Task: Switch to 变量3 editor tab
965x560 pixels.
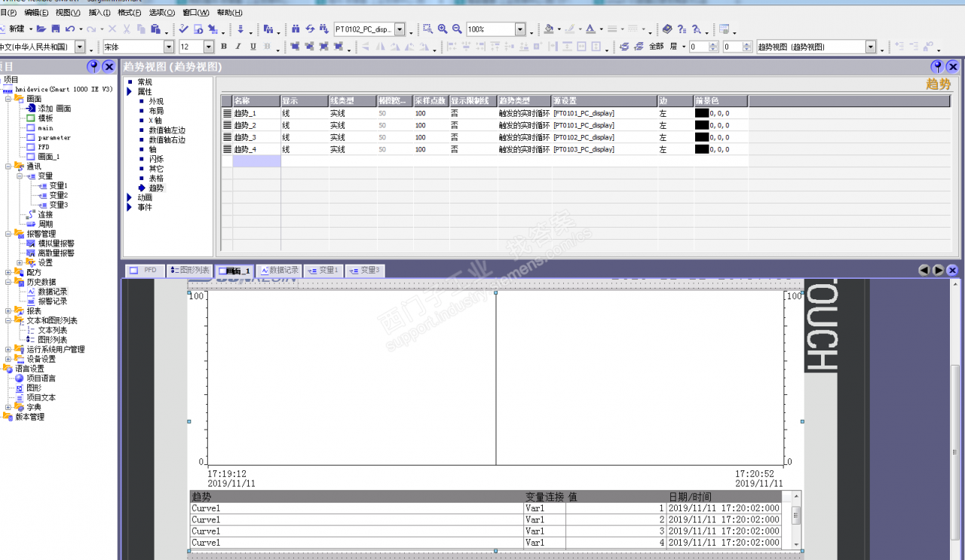Action: pos(364,270)
